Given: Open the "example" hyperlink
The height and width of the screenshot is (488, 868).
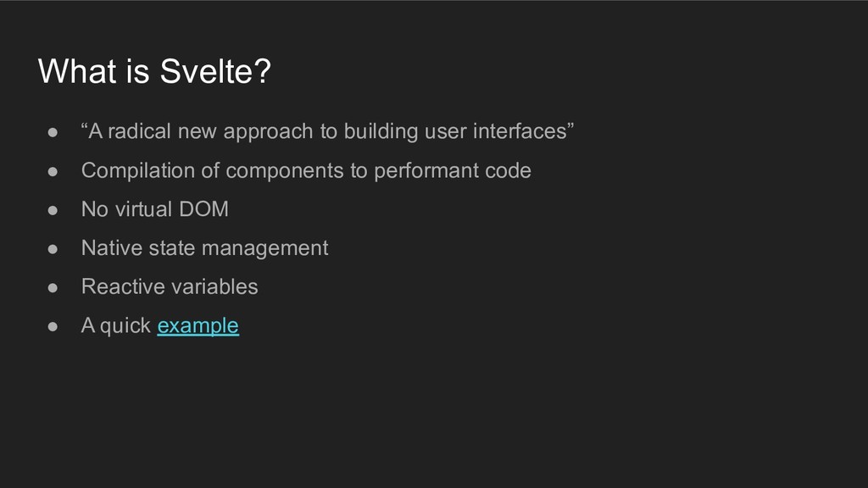Looking at the screenshot, I should tap(198, 326).
